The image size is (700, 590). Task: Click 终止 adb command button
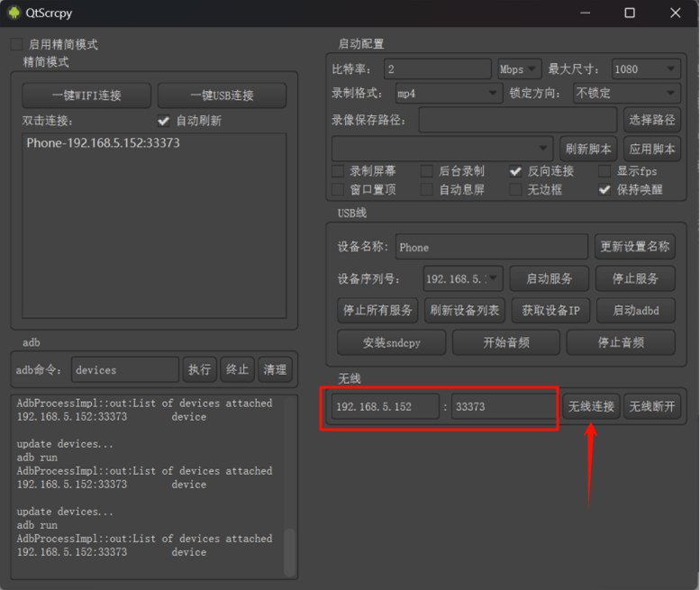tap(237, 369)
